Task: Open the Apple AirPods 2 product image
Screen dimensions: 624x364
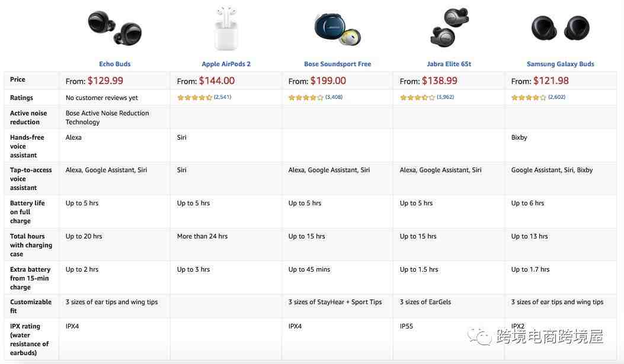Action: coord(226,28)
